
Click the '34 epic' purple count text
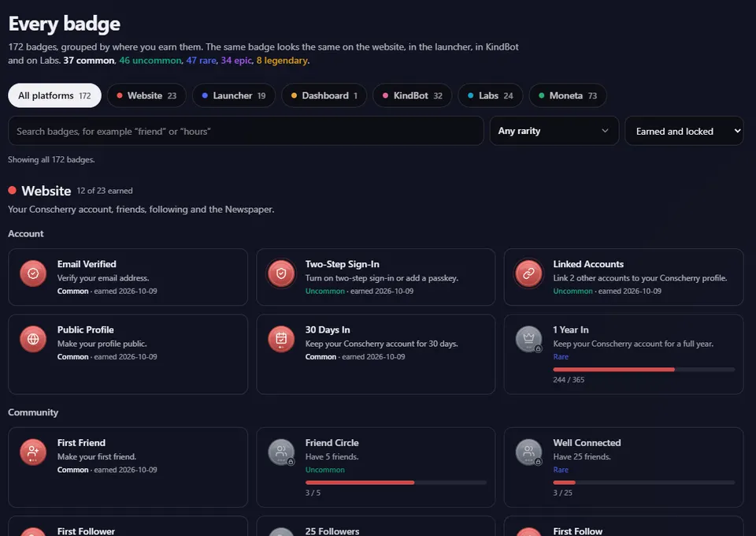[236, 61]
